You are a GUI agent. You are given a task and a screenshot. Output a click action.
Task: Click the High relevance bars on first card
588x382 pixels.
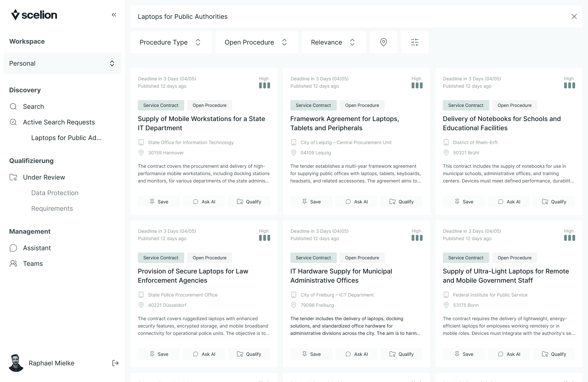click(x=264, y=85)
